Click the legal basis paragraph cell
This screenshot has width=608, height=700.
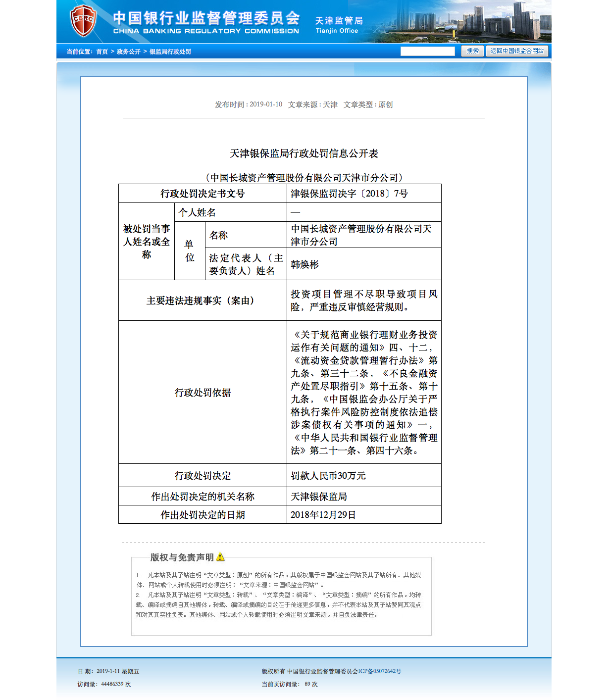click(x=364, y=393)
